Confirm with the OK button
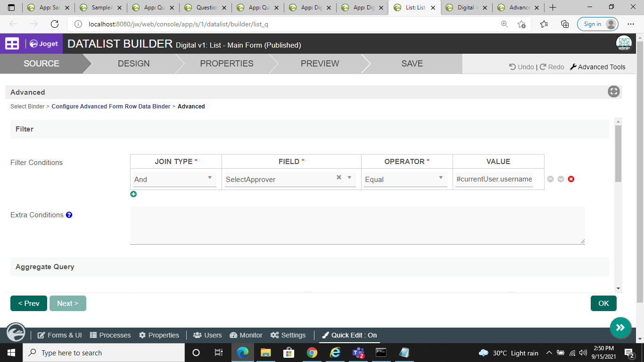This screenshot has height=362, width=644. tap(603, 304)
